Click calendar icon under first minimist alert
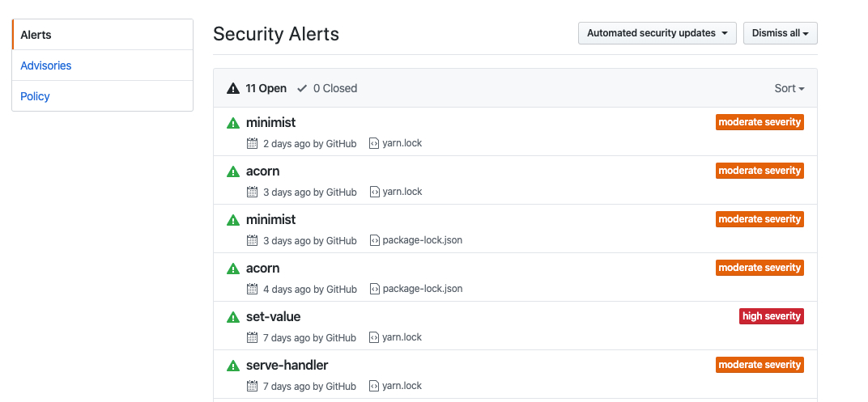 pos(253,143)
